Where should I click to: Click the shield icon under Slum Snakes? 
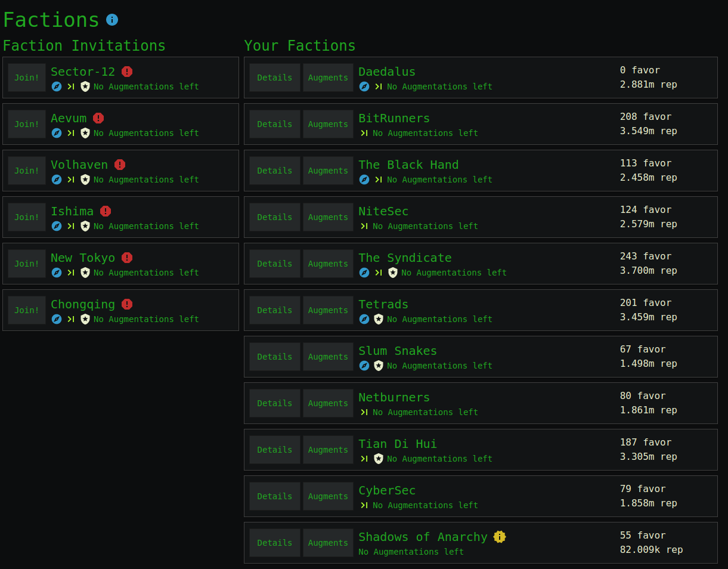379,366
